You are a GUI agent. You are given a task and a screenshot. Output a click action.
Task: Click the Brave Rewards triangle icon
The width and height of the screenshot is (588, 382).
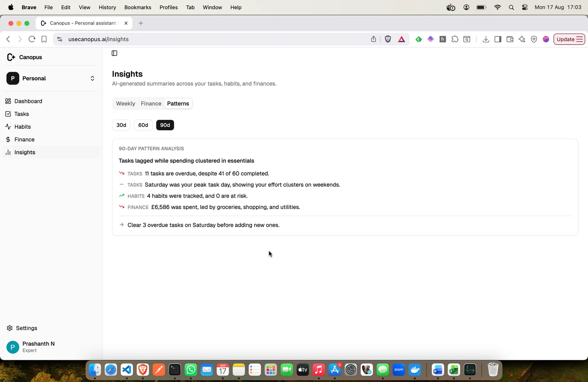coord(401,39)
